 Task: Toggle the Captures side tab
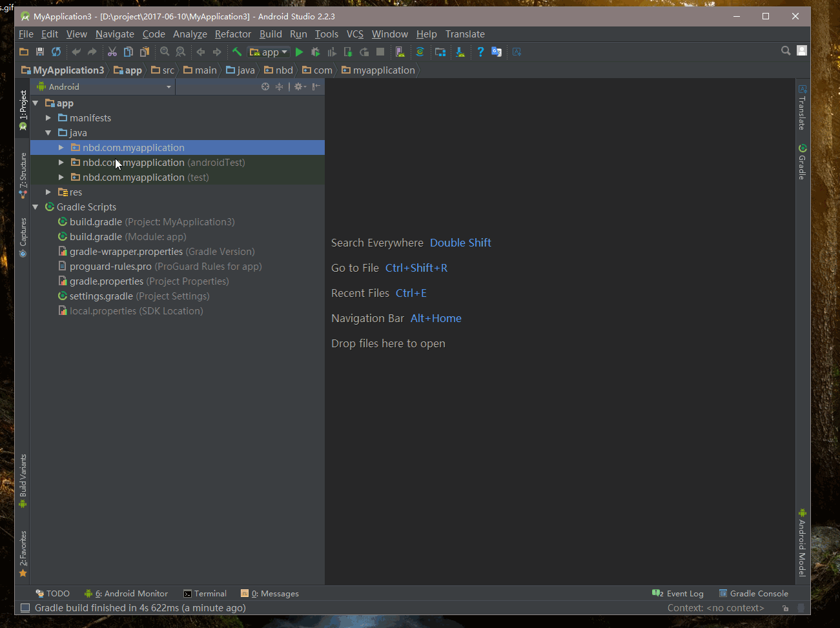(23, 237)
